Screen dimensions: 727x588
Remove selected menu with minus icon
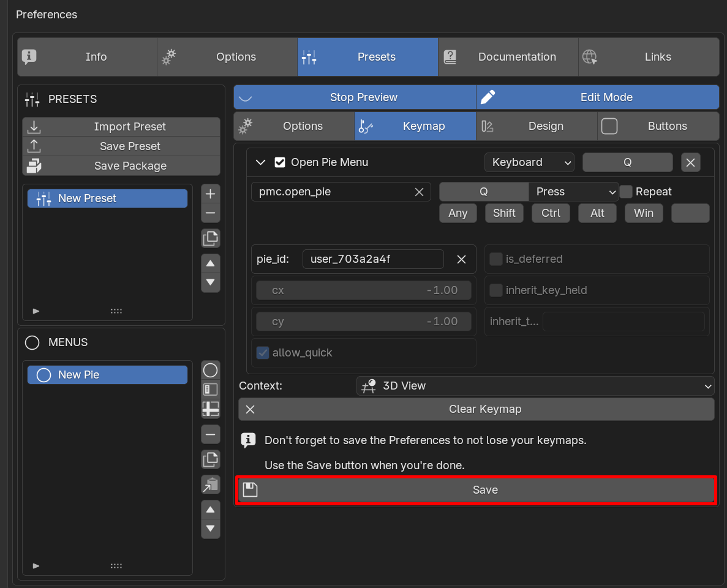pos(210,434)
